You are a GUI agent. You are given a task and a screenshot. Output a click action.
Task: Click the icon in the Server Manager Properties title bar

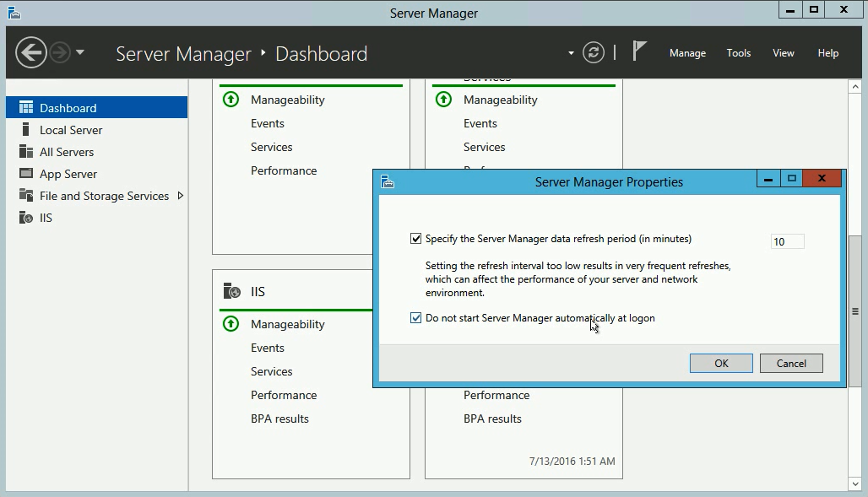click(388, 181)
